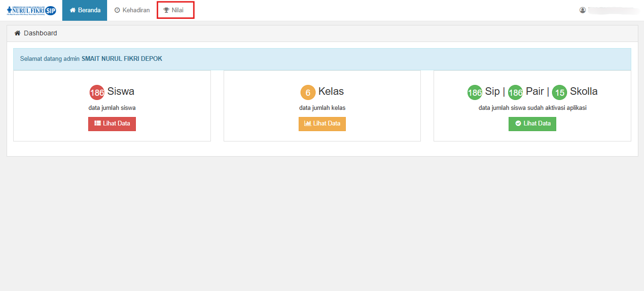Screen dimensions: 644x291
Task: Go to the Nilai menu label
Action: pos(177,10)
